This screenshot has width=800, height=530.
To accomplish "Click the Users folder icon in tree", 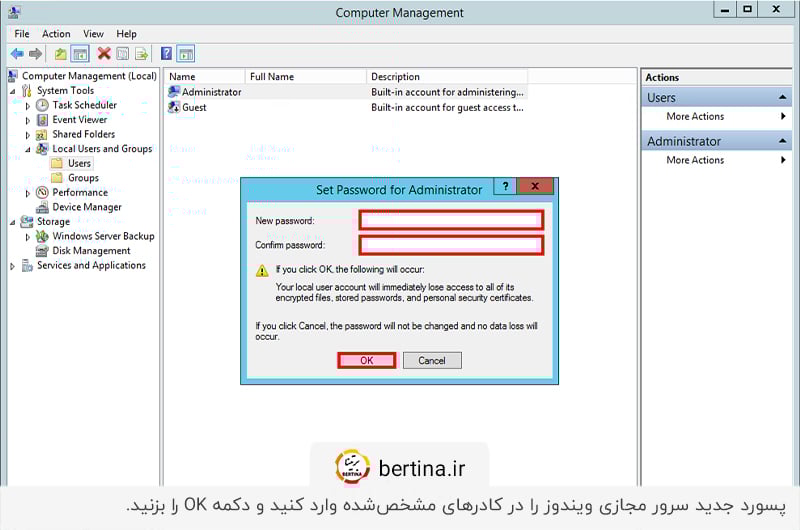I will click(x=57, y=163).
